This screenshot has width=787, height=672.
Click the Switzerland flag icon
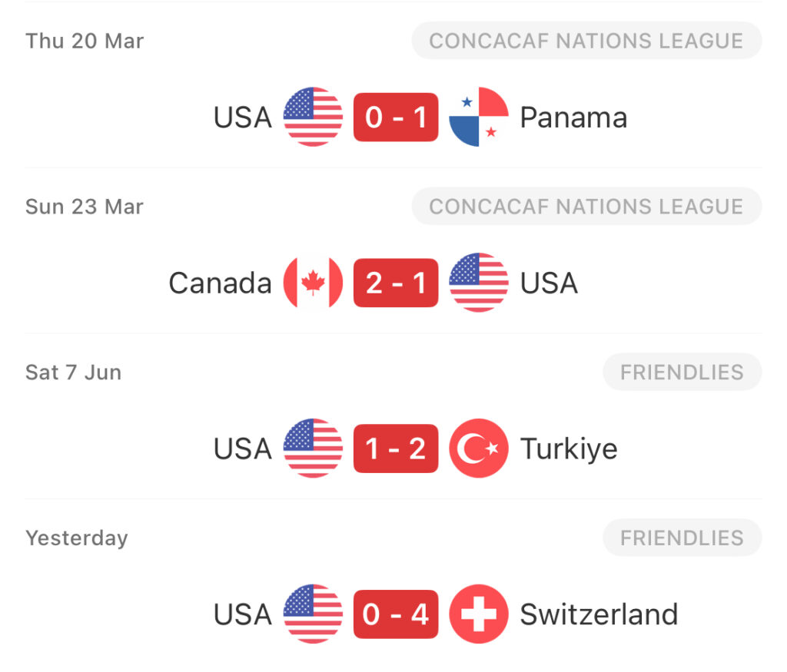tap(478, 614)
